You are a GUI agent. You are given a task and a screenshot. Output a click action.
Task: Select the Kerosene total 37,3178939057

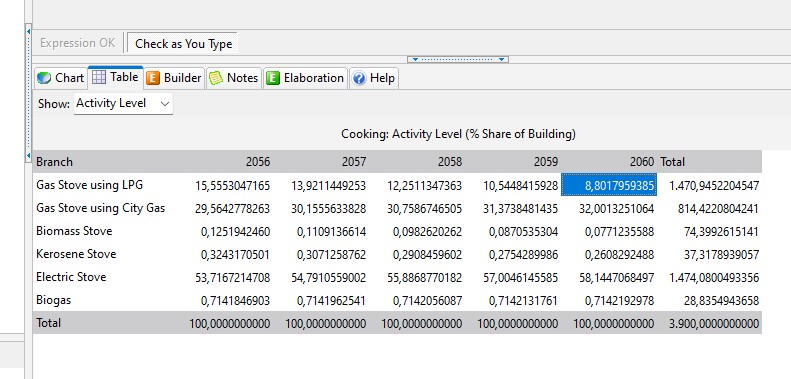(x=721, y=254)
